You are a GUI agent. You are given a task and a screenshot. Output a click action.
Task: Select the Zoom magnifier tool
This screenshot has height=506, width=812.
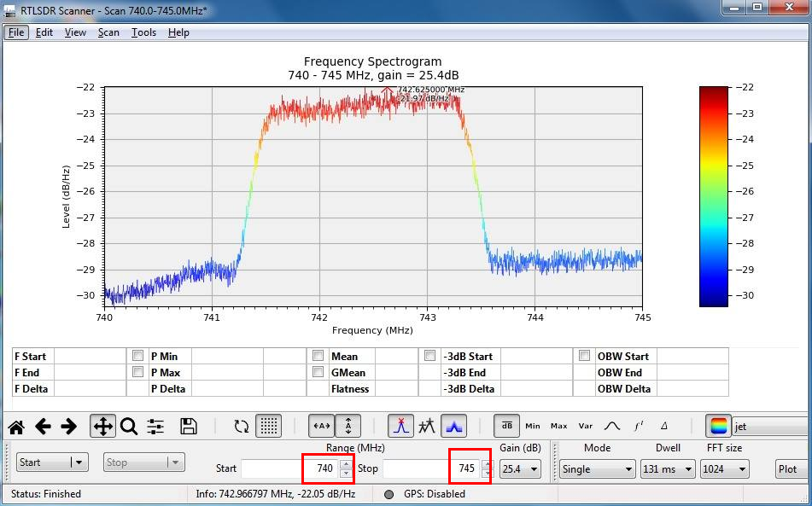(129, 427)
